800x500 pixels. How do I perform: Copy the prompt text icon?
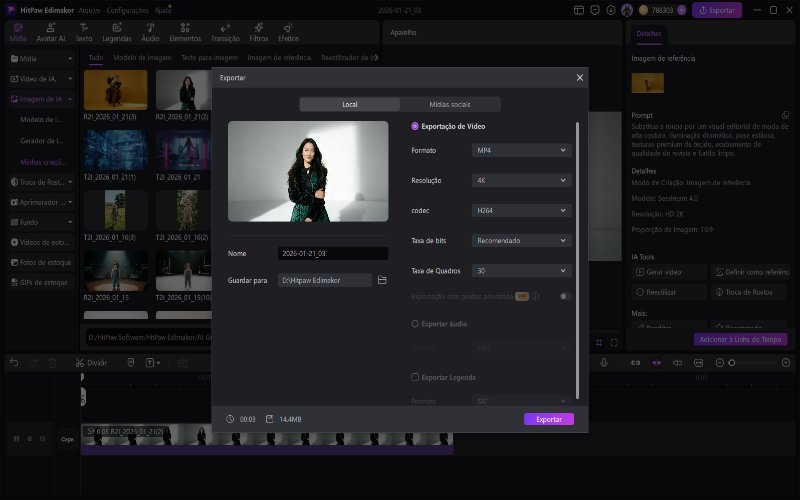(785, 115)
